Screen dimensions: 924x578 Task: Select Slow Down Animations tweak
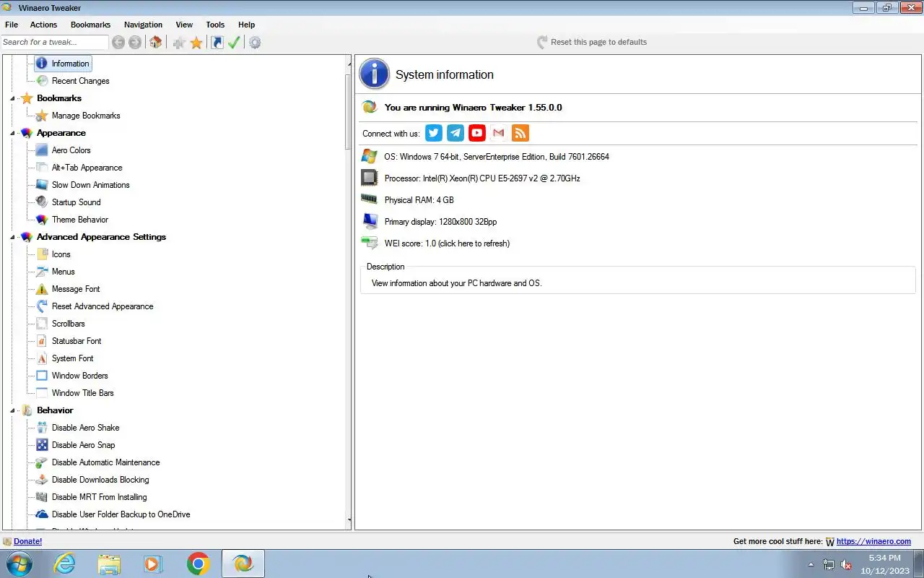[x=90, y=185]
